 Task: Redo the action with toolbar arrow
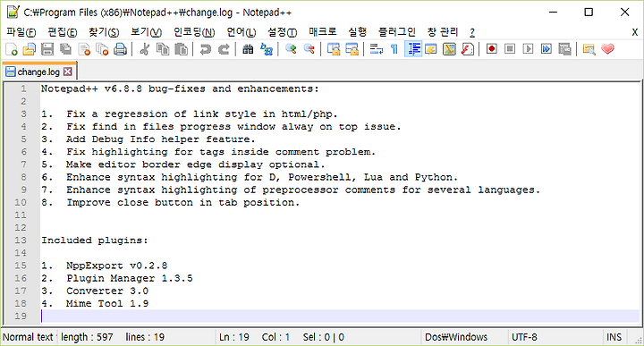pos(224,49)
